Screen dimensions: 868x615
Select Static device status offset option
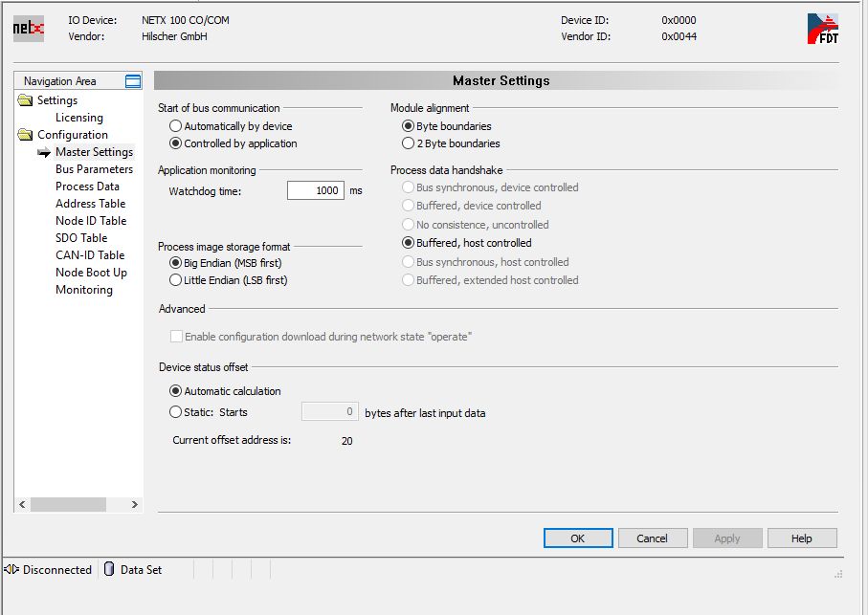[x=175, y=412]
